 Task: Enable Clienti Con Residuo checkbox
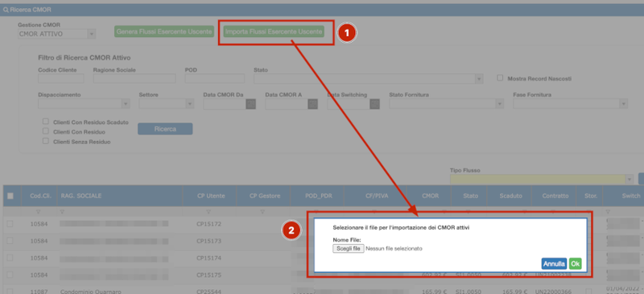46,131
